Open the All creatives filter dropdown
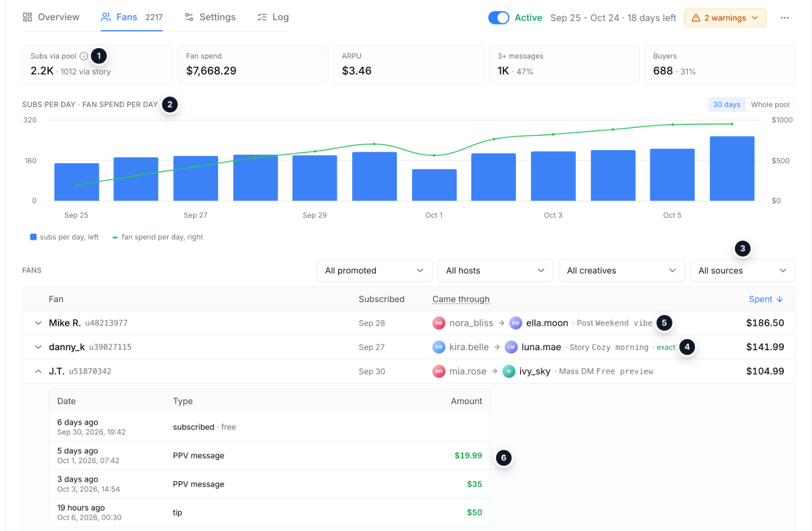This screenshot has height=531, width=812. (x=621, y=270)
